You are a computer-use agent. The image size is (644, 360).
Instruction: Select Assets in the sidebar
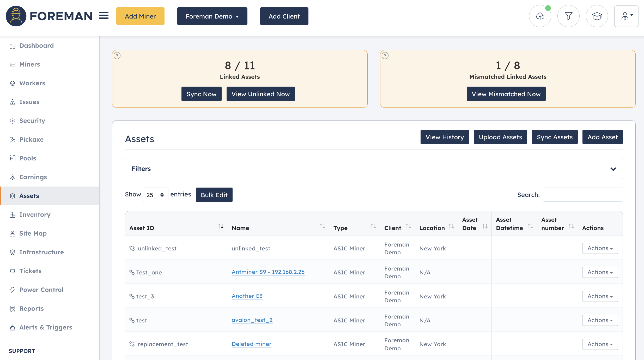click(50, 196)
